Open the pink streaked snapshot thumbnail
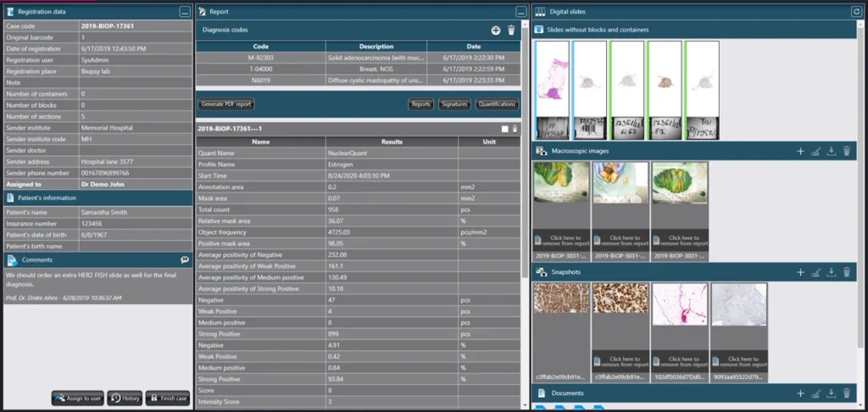This screenshot has height=412, width=868. pyautogui.click(x=680, y=304)
